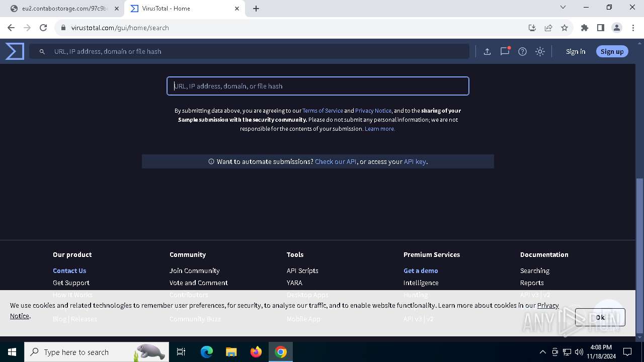Open the network tray icon

(x=567, y=352)
